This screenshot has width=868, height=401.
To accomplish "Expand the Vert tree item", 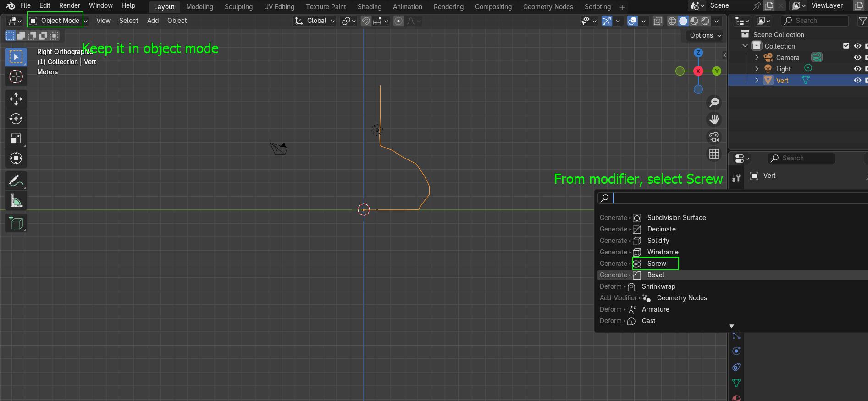I will (x=757, y=80).
